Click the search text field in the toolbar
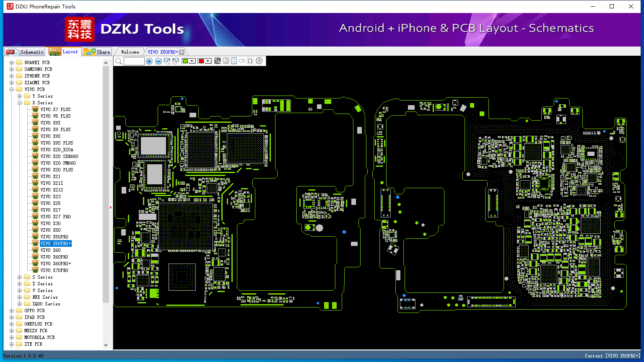 [134, 61]
